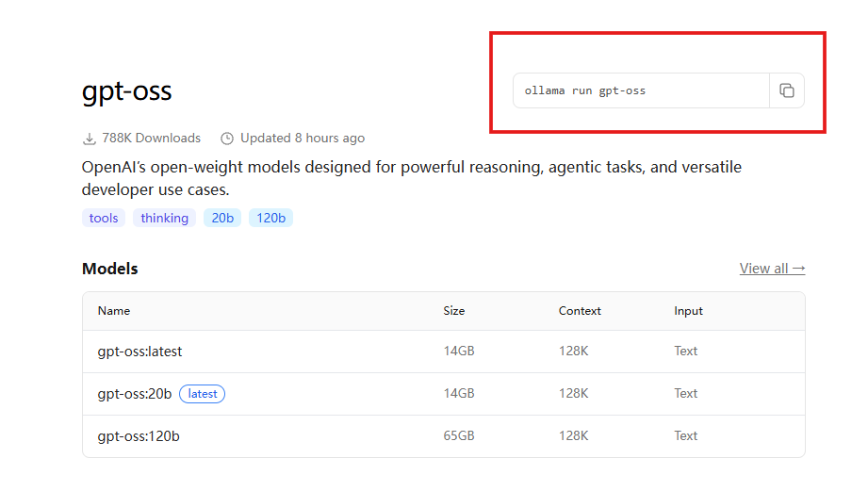Screen dimensions: 868x491
Task: Click the 65GB size for gpt-oss:120b
Action: (459, 435)
